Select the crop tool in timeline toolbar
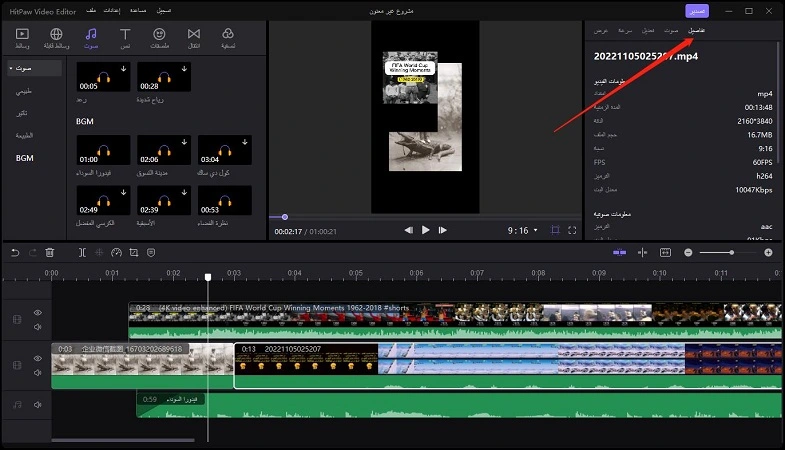 click(x=134, y=253)
